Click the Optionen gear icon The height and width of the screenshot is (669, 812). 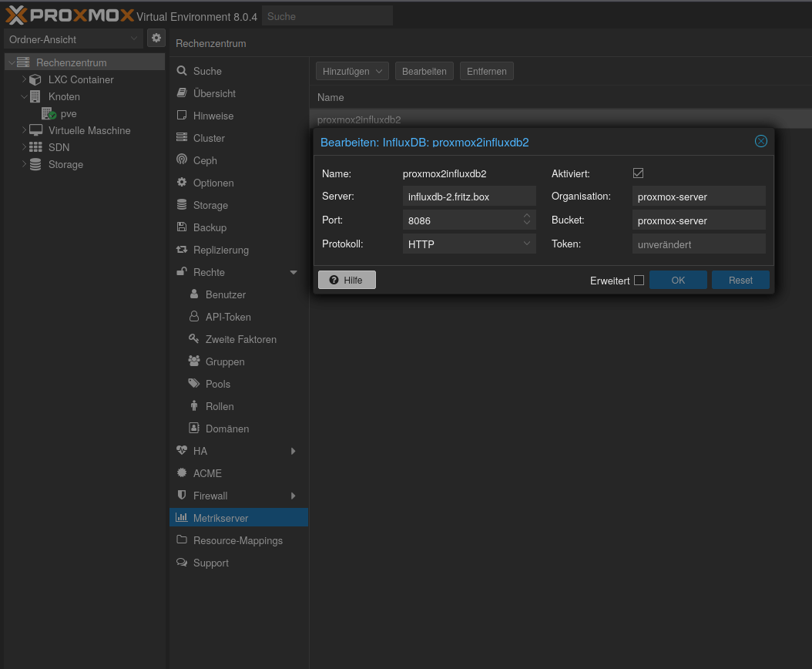click(182, 183)
